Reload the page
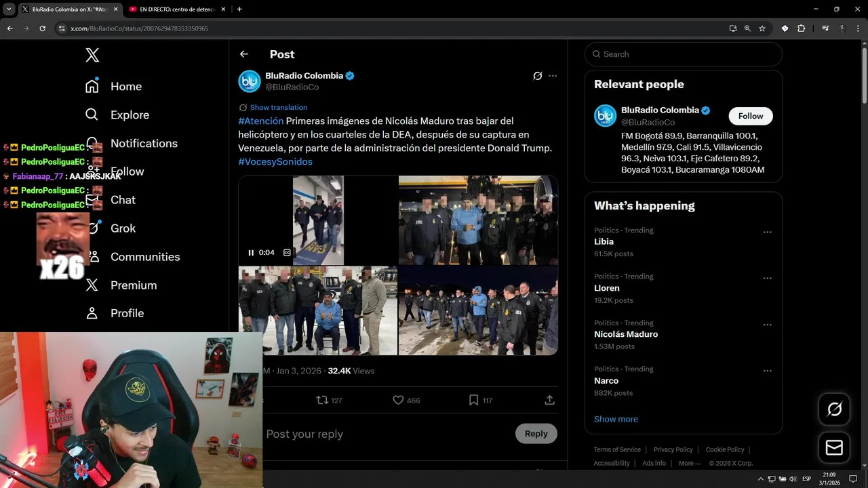 (x=43, y=28)
